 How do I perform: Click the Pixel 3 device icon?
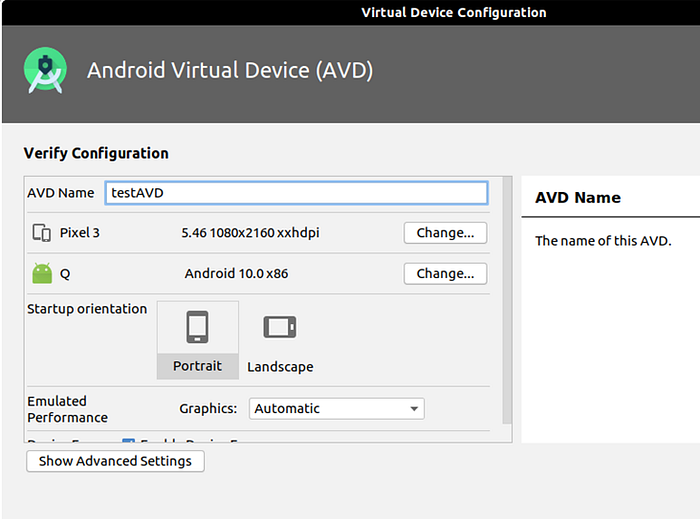coord(42,233)
